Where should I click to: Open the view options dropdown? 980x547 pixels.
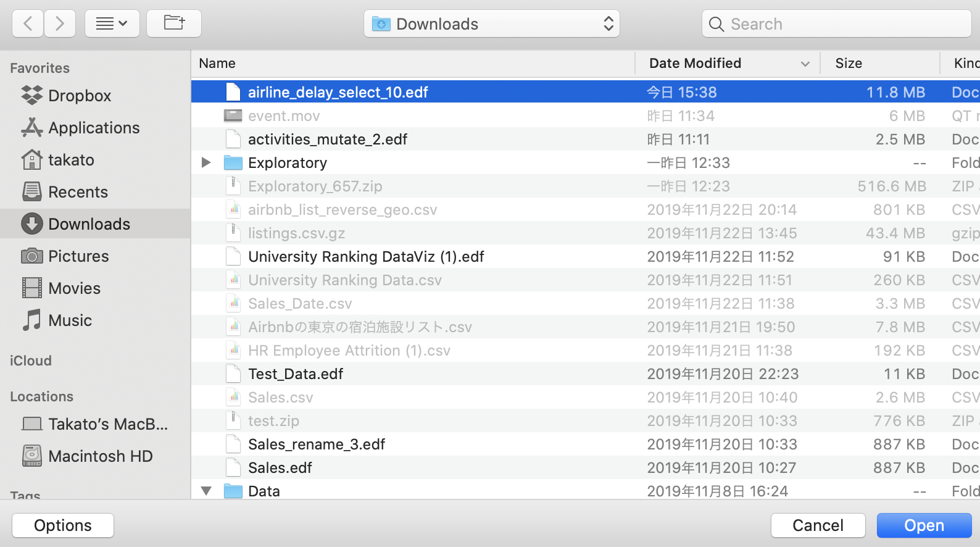point(112,24)
